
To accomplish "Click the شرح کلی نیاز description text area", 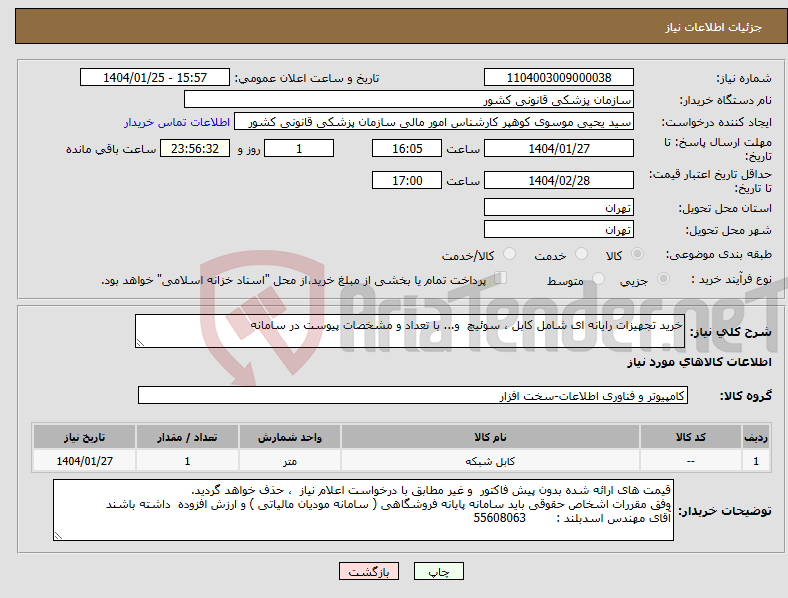I will tap(410, 331).
